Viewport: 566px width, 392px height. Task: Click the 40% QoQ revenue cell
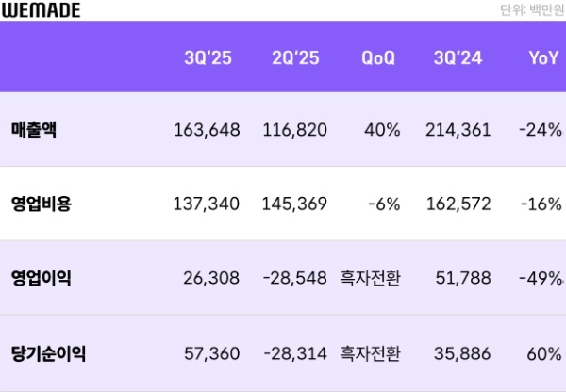tap(384, 130)
